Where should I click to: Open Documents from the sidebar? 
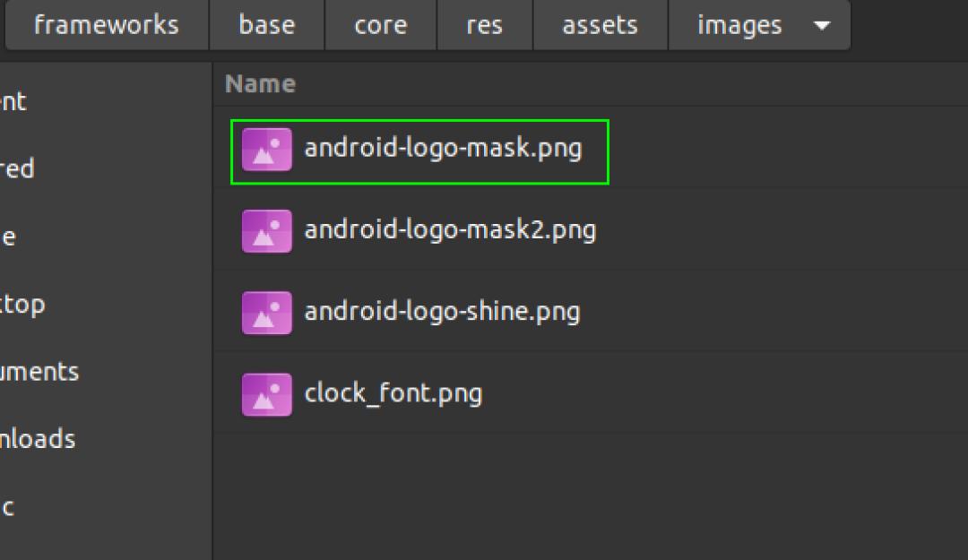click(x=40, y=371)
